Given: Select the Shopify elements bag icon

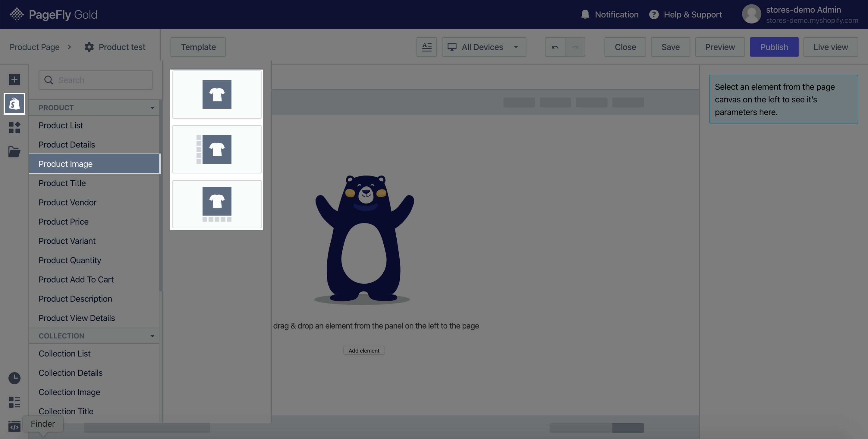Looking at the screenshot, I should (14, 104).
